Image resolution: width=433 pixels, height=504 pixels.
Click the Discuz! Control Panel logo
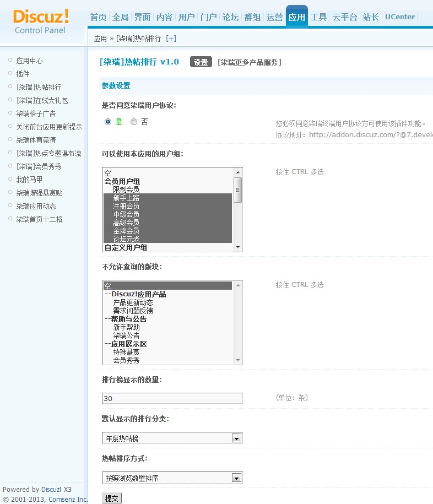point(41,21)
